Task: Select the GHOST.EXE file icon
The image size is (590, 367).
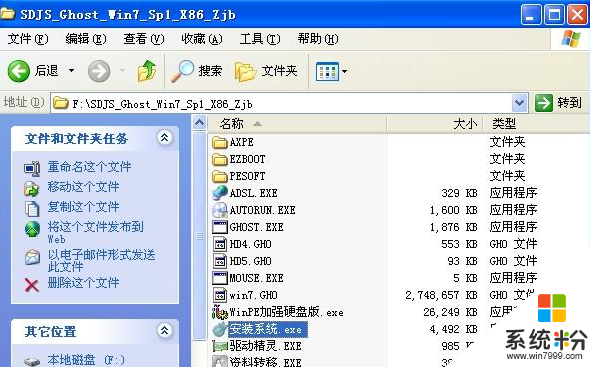Action: (x=219, y=227)
